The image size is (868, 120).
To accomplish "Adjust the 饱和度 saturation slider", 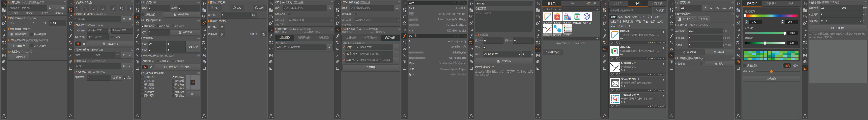I will pyautogui.click(x=765, y=33).
